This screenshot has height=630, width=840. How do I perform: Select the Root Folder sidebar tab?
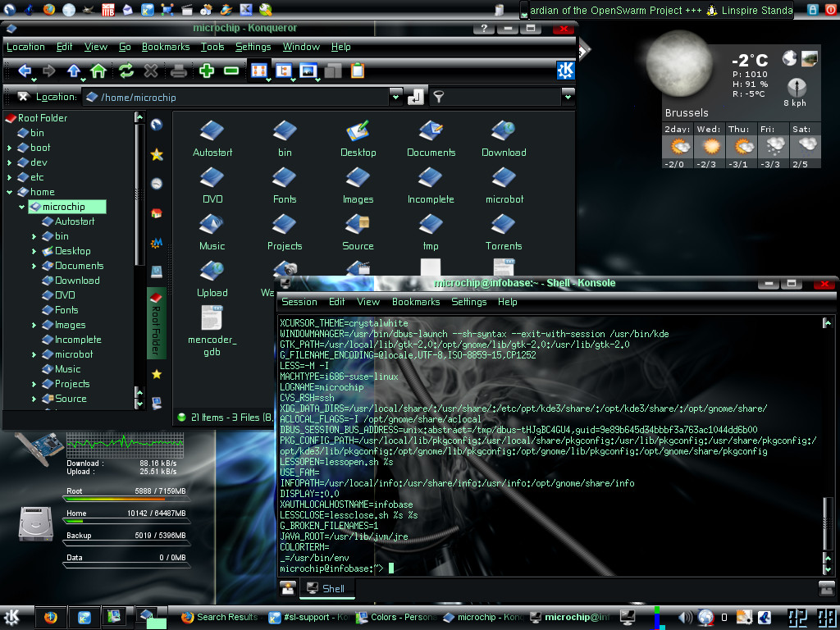(156, 323)
